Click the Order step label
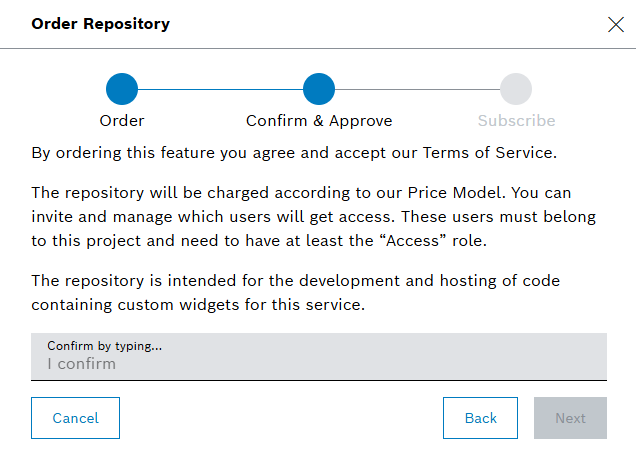 (x=122, y=121)
